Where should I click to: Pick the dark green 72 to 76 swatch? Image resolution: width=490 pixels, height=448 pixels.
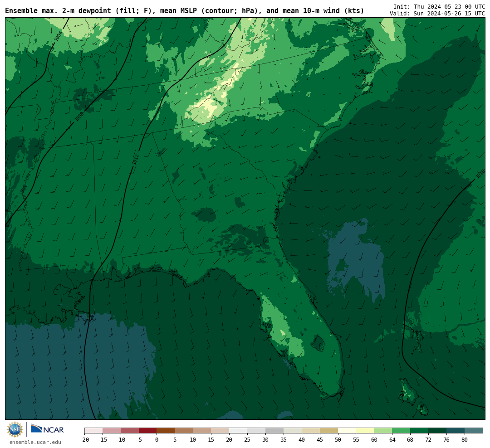437,431
